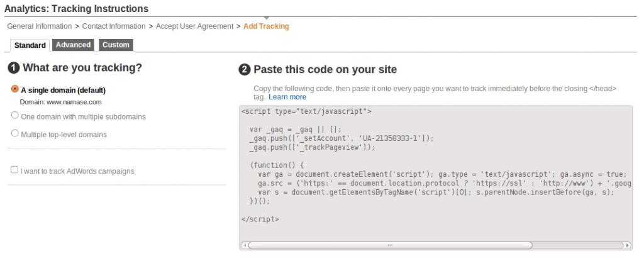Click the code box horizontal scrollbar thumb

point(390,245)
